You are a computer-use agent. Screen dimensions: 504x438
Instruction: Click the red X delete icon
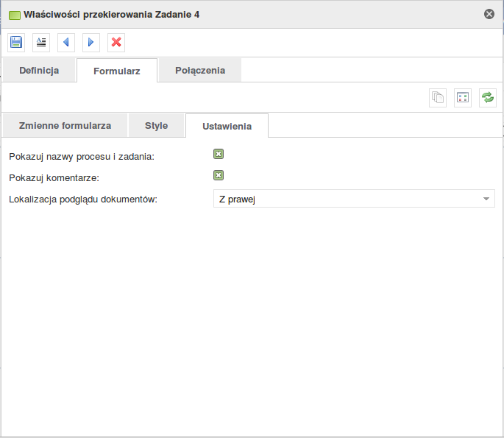pyautogui.click(x=116, y=43)
